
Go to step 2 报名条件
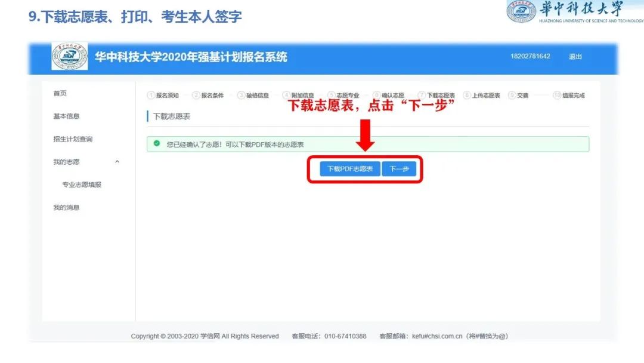[208, 96]
